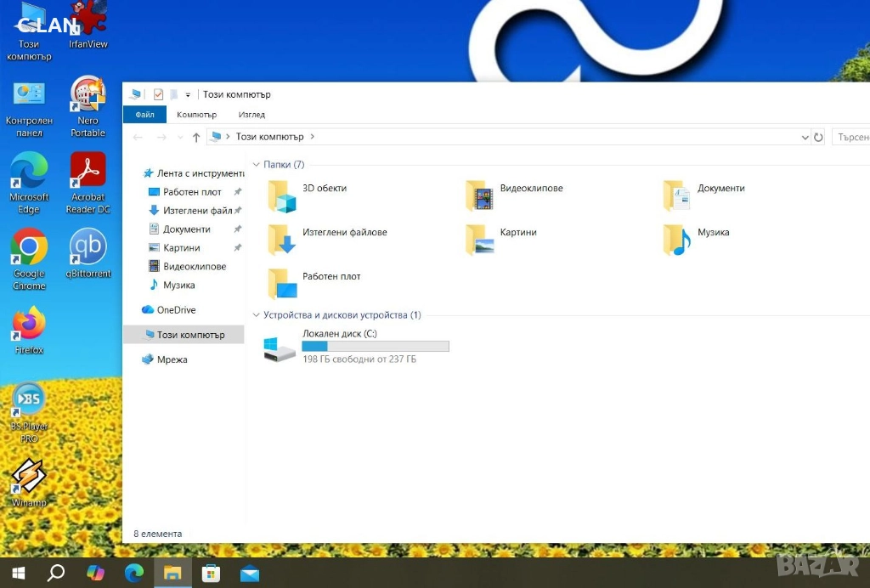Open the Видеоклипове folder
Image resolution: width=870 pixels, height=588 pixels.
[x=480, y=195]
